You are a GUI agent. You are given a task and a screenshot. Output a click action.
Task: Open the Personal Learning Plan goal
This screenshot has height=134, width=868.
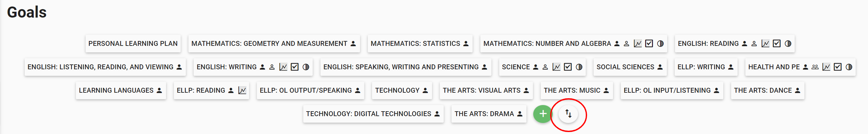tap(133, 44)
